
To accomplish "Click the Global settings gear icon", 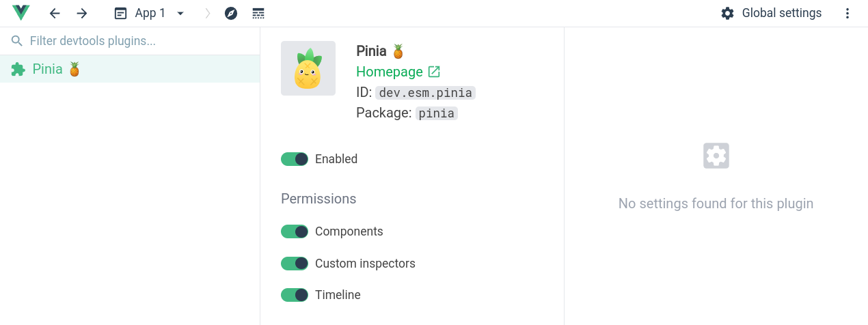I will [x=727, y=14].
